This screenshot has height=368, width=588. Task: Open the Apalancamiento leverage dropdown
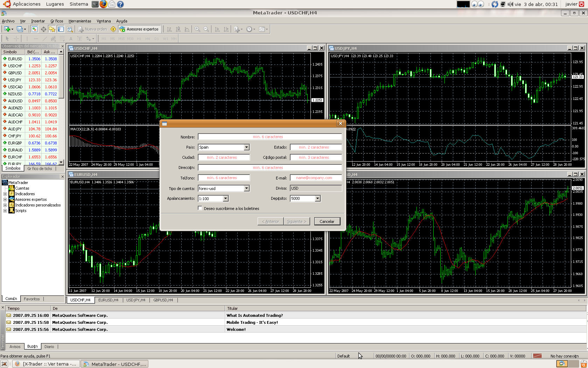pyautogui.click(x=225, y=199)
